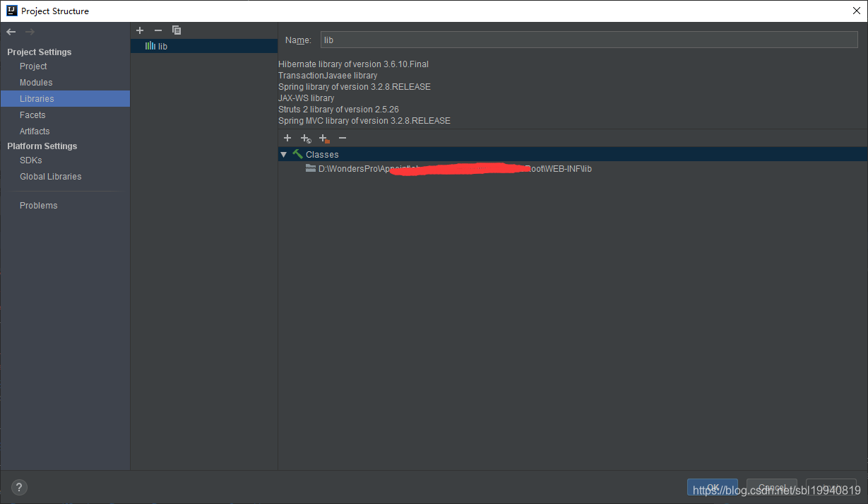Click the Classes hammer icon
The image size is (868, 504).
(x=298, y=154)
